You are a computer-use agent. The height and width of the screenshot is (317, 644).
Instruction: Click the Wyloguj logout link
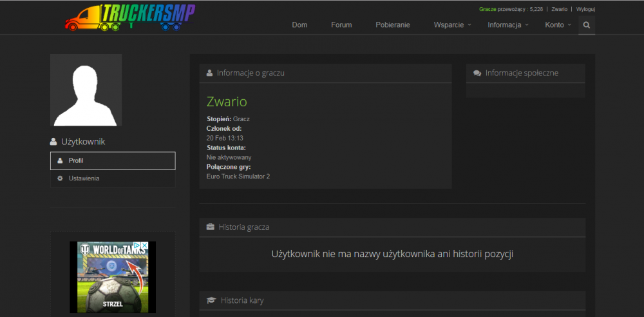pos(585,10)
